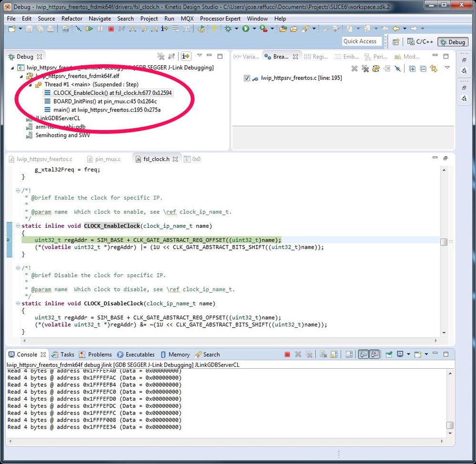Viewport: 476px width, 464px height.
Task: Click the green Run launch icon
Action: 246,29
